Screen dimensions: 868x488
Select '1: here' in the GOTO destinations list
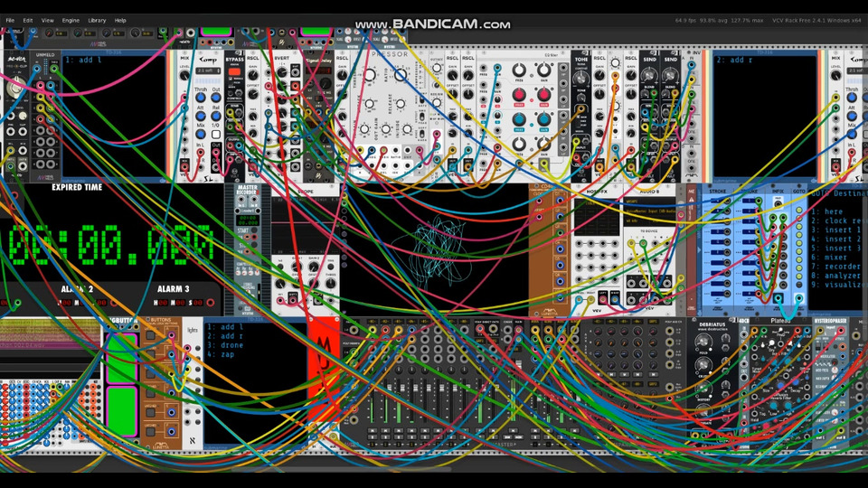(827, 211)
